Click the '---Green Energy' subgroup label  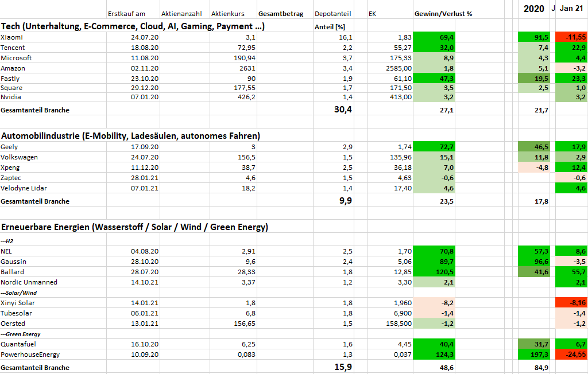(21, 334)
